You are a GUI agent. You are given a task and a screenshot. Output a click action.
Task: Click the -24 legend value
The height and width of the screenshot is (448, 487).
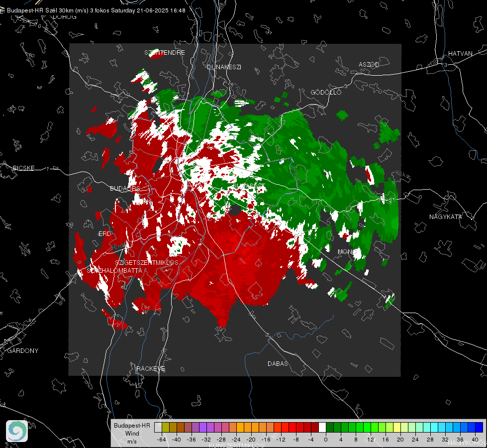236,440
